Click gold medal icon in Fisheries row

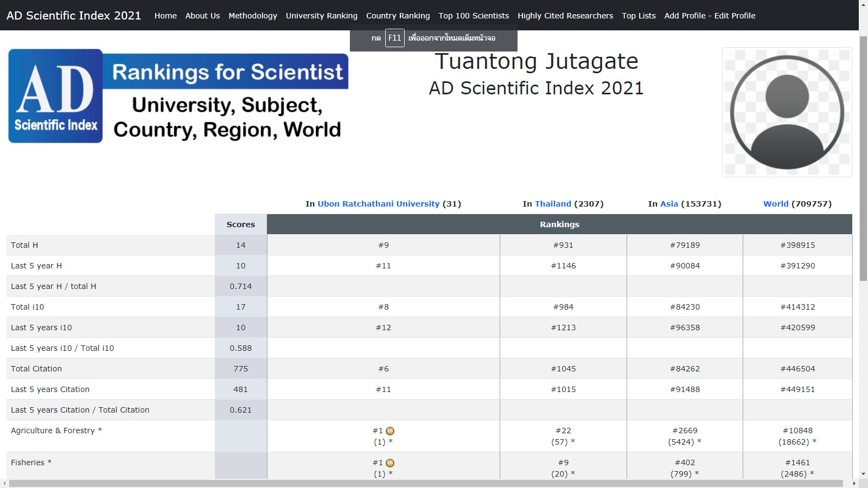(390, 463)
